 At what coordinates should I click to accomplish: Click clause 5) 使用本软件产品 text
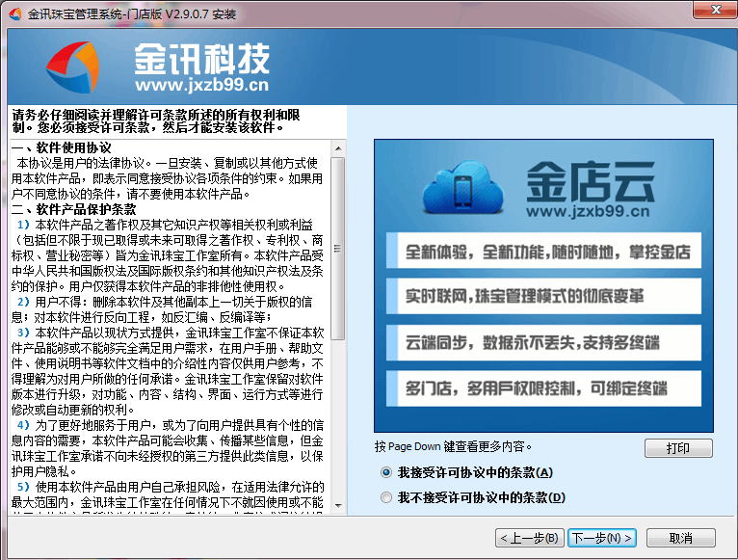[168, 497]
